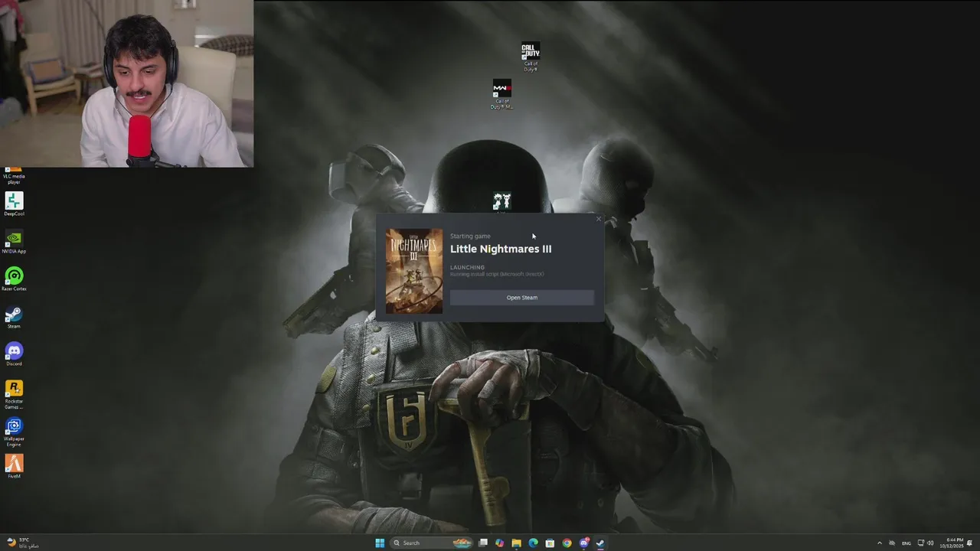Select the Discord desktop shortcut
This screenshot has height=551, width=980.
point(14,354)
